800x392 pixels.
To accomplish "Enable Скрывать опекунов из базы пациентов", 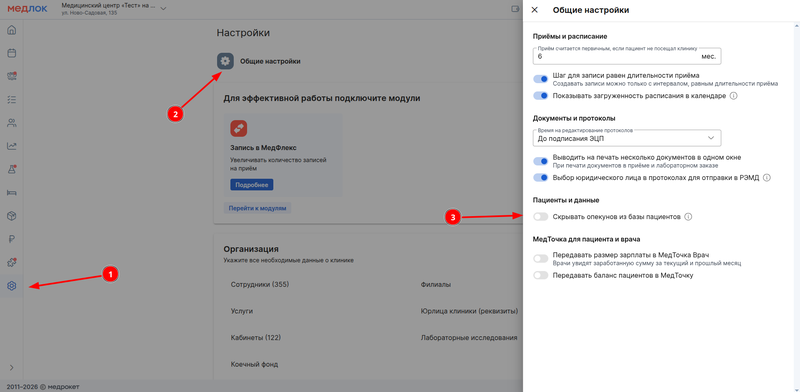I will [540, 217].
